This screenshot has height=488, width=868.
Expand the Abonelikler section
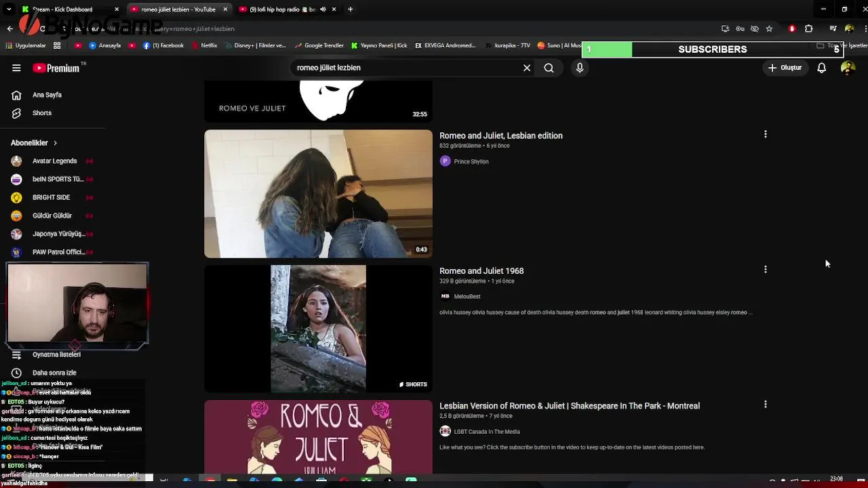coord(34,143)
